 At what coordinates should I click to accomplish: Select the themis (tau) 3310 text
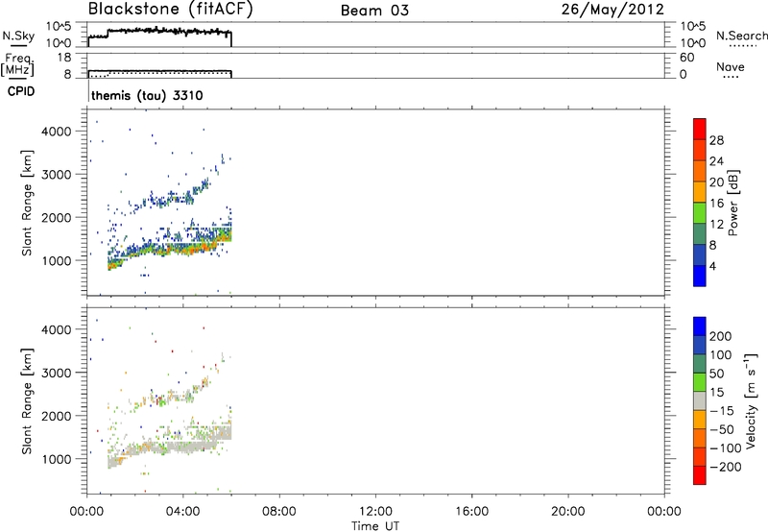point(147,95)
